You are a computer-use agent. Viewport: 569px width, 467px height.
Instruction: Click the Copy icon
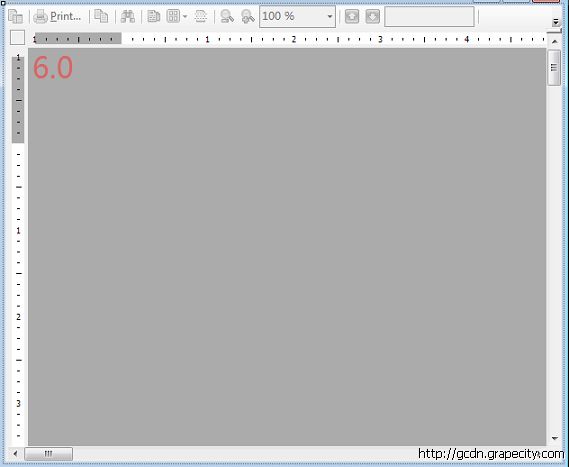pos(101,16)
